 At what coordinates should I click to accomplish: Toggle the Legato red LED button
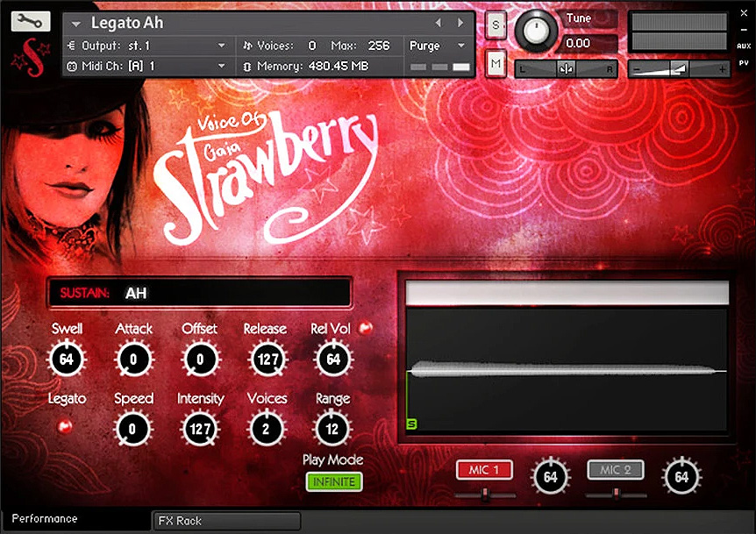click(x=65, y=426)
